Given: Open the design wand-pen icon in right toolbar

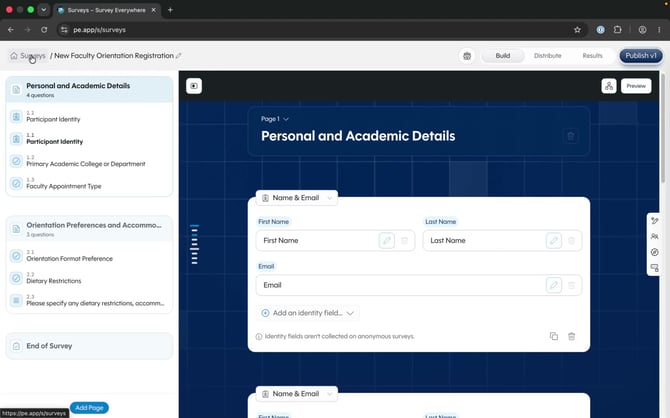Looking at the screenshot, I should (654, 221).
